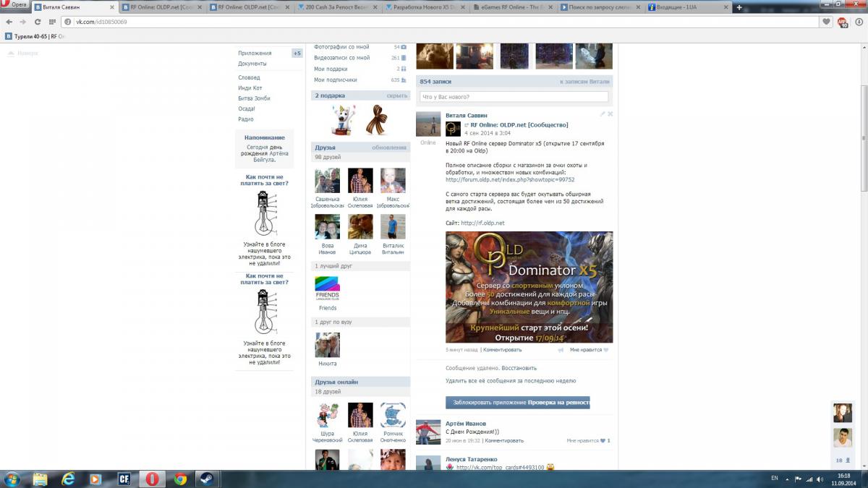Reload the page with the refresh icon
868x488 pixels.
[x=38, y=22]
